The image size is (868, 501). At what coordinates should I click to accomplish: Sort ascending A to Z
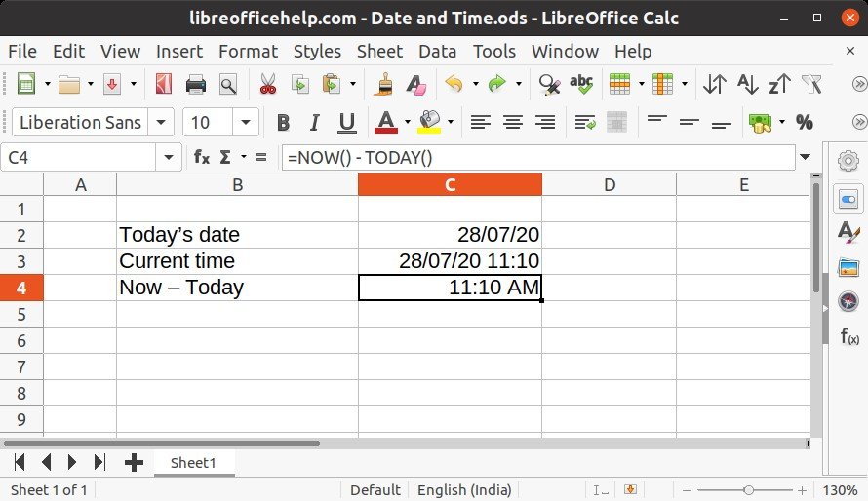[x=747, y=84]
